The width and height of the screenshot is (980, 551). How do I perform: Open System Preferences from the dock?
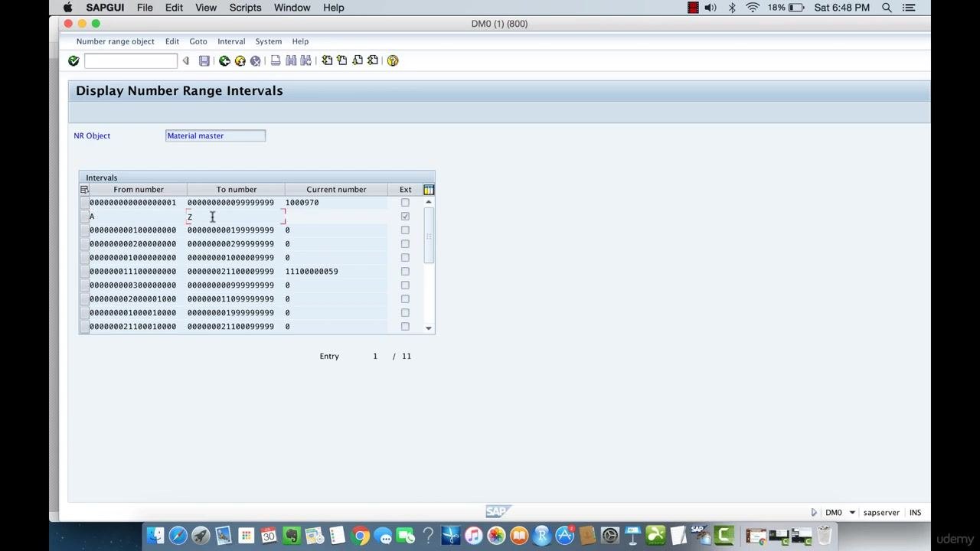609,535
